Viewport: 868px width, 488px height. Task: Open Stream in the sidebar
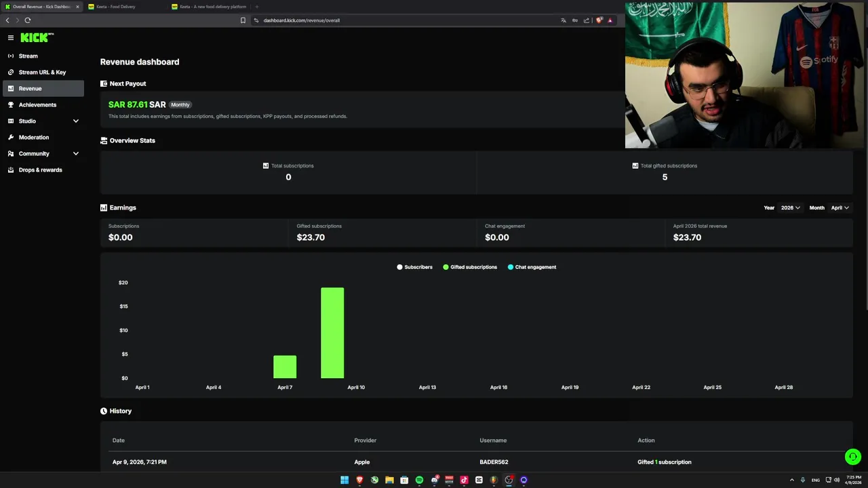coord(43,56)
